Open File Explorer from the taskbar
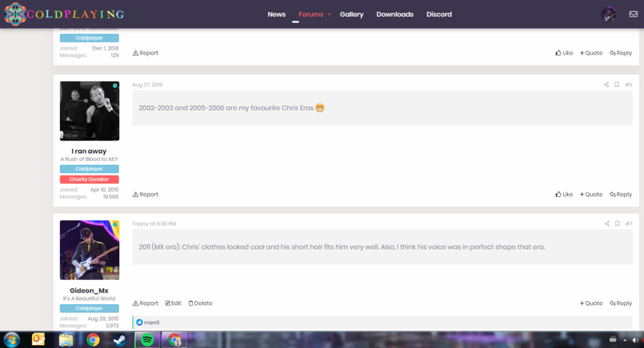This screenshot has width=644, height=348. 66,340
